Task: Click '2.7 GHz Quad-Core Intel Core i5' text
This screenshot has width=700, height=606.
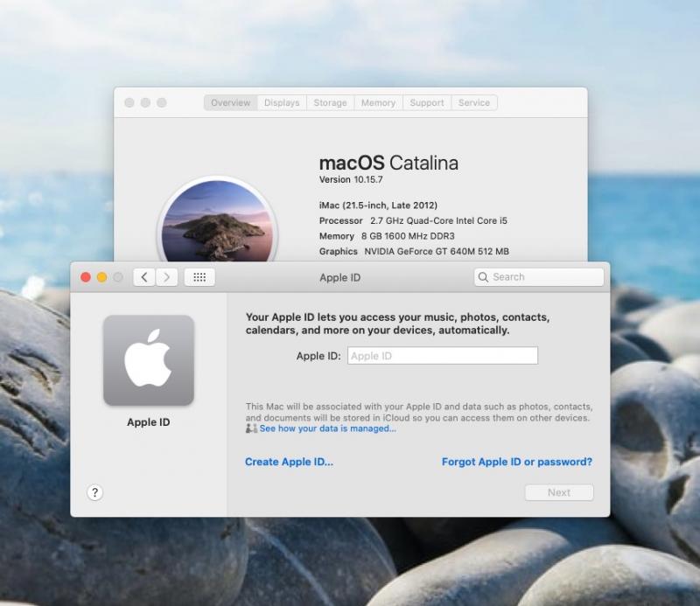Action: click(x=439, y=220)
